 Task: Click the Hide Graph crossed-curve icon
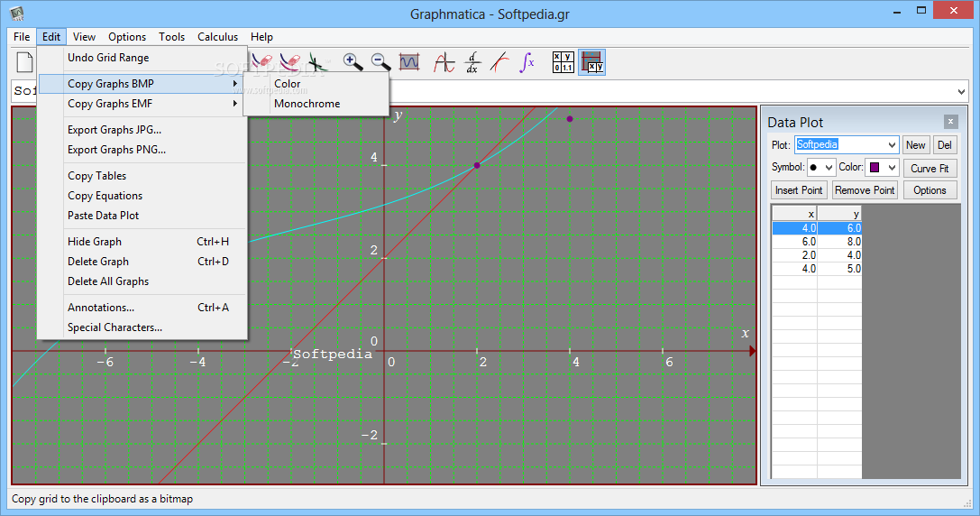coord(317,62)
